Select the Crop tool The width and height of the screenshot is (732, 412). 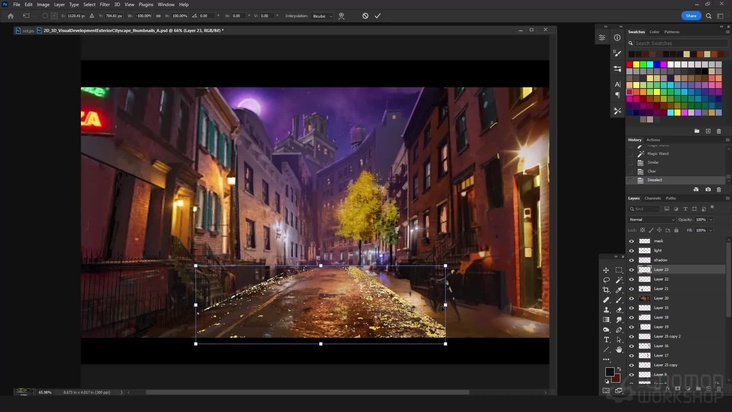pos(606,290)
